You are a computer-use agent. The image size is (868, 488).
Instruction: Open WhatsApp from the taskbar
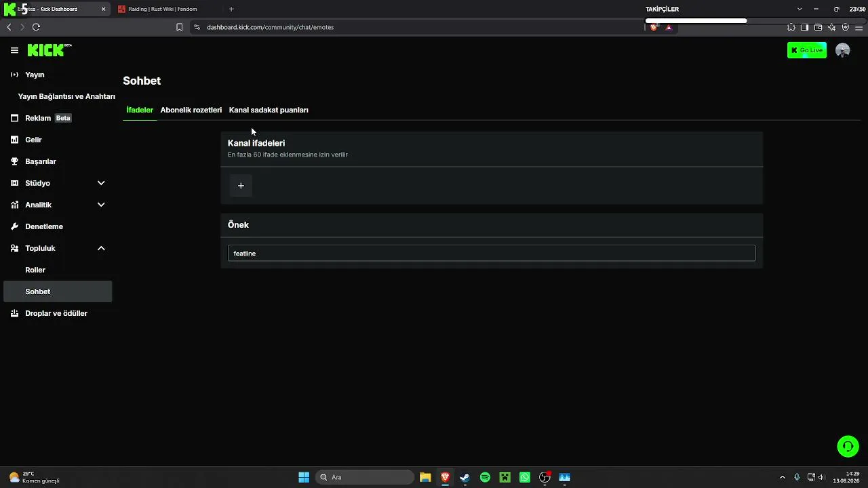pos(525,477)
